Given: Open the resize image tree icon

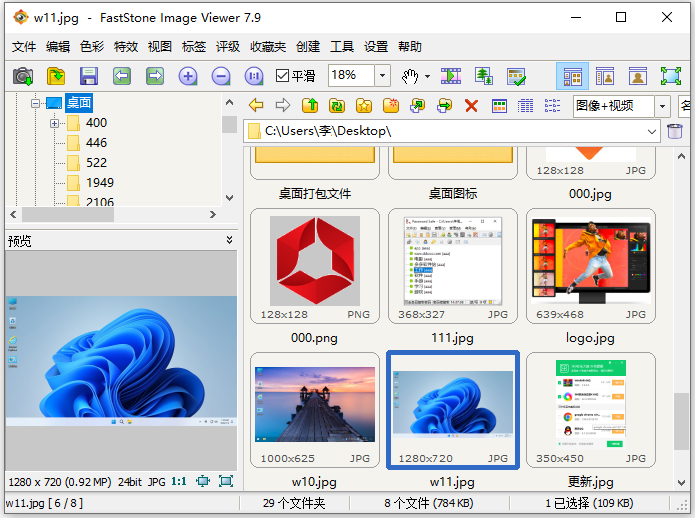Looking at the screenshot, I should tap(484, 76).
